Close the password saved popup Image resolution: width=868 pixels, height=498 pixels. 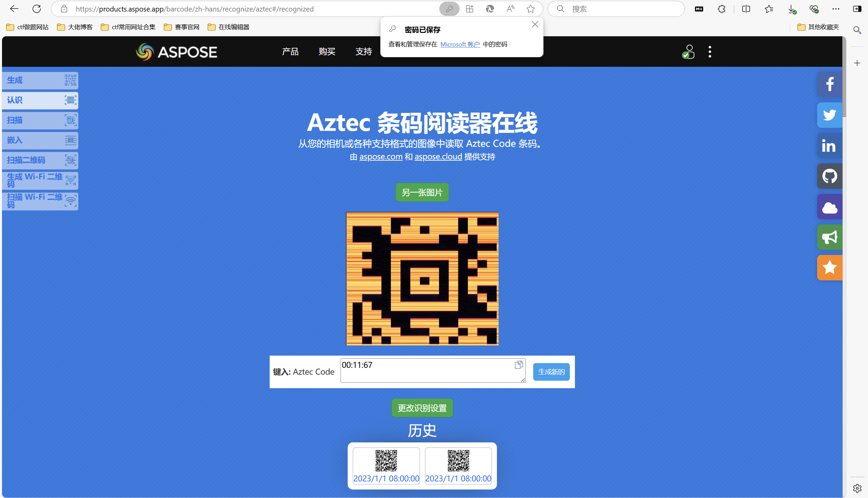535,25
